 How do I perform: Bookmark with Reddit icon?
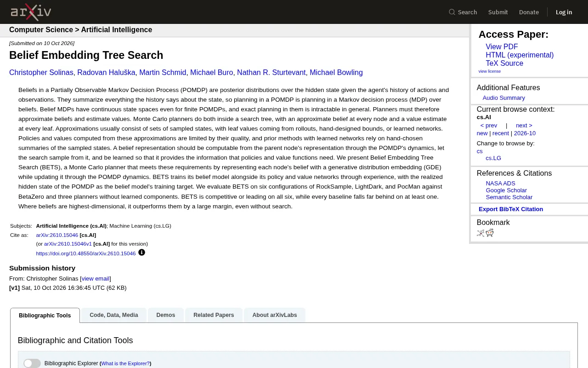tap(490, 233)
